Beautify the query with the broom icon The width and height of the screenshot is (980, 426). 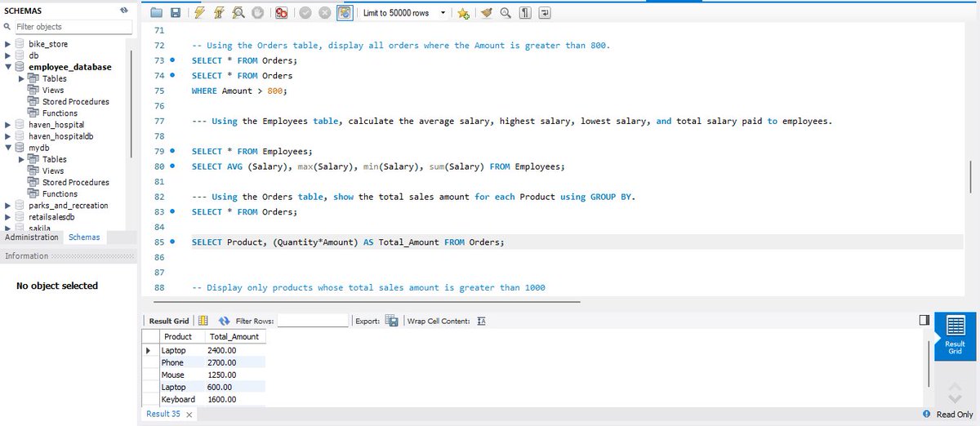click(x=488, y=13)
